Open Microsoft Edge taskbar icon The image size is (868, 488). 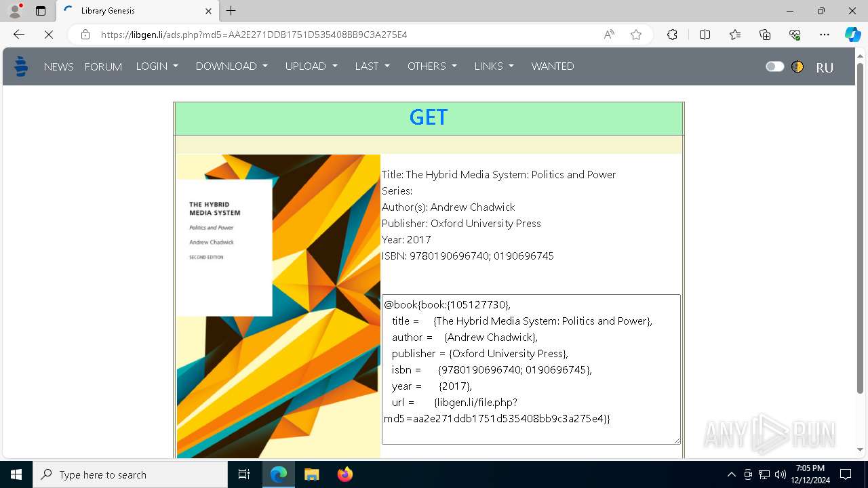[x=279, y=474]
